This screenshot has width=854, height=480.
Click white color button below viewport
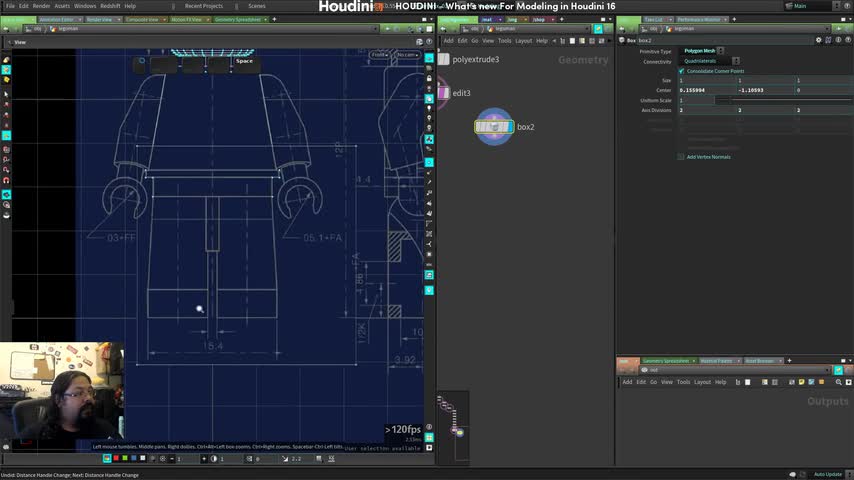[x=143, y=459]
